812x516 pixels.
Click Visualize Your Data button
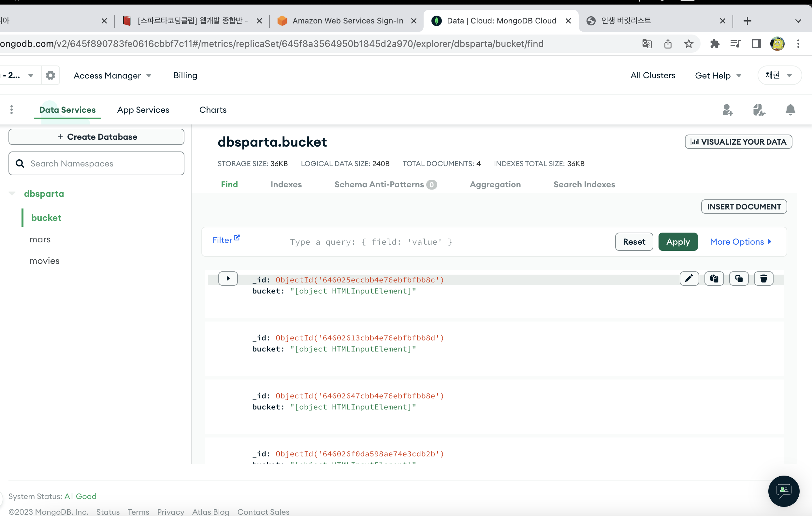(x=738, y=142)
